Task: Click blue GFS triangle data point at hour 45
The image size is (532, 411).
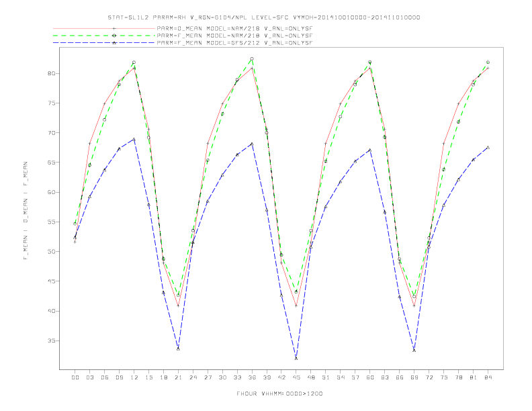Action: (296, 358)
